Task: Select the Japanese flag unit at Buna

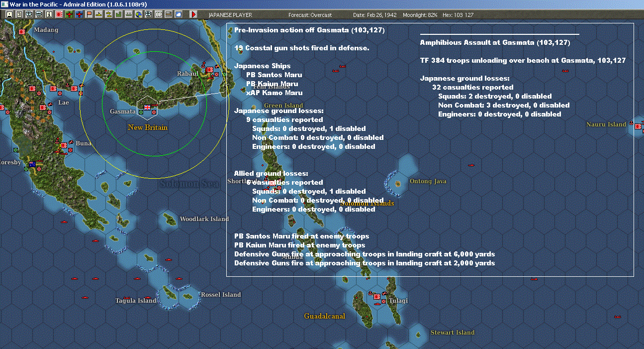Action: pyautogui.click(x=64, y=145)
